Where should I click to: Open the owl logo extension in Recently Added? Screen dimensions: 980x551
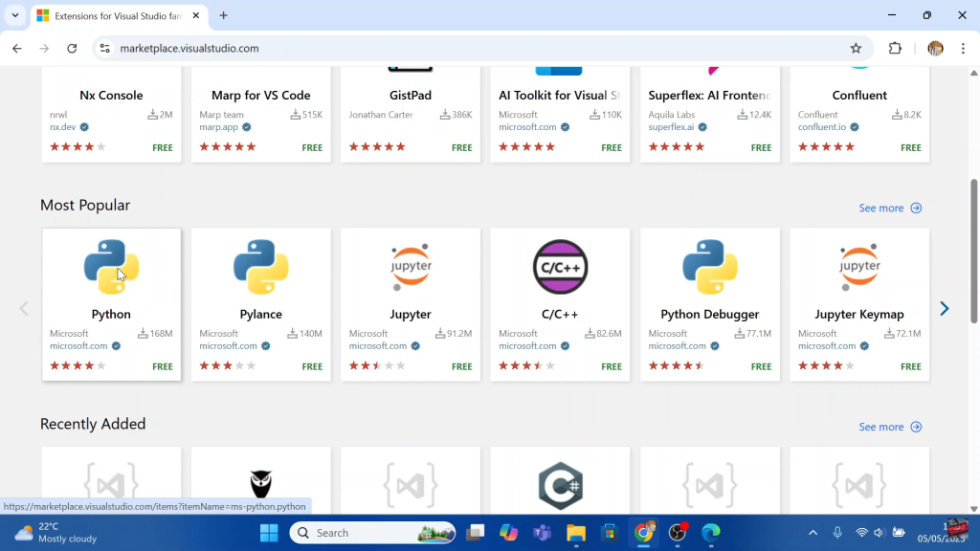[x=260, y=484]
